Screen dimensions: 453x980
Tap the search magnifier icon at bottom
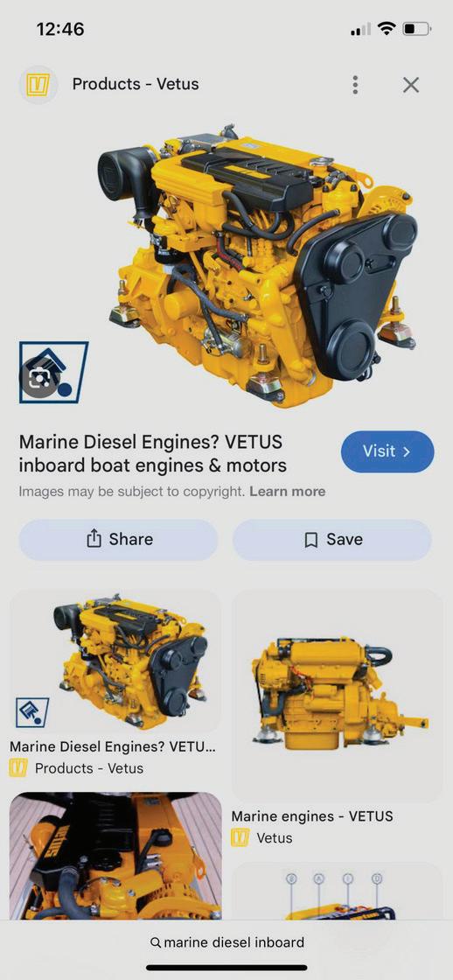[x=157, y=942]
